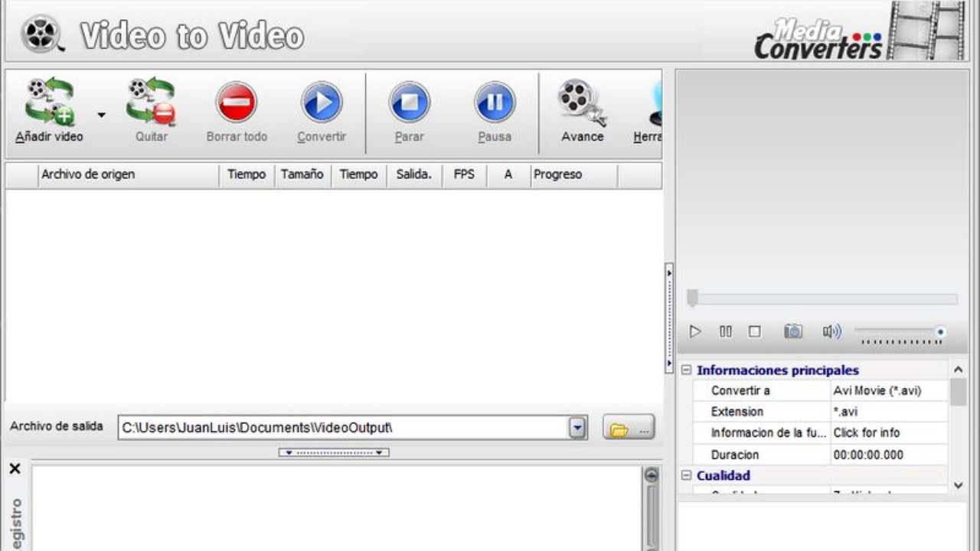Close the Registro log panel with the X

coord(15,469)
